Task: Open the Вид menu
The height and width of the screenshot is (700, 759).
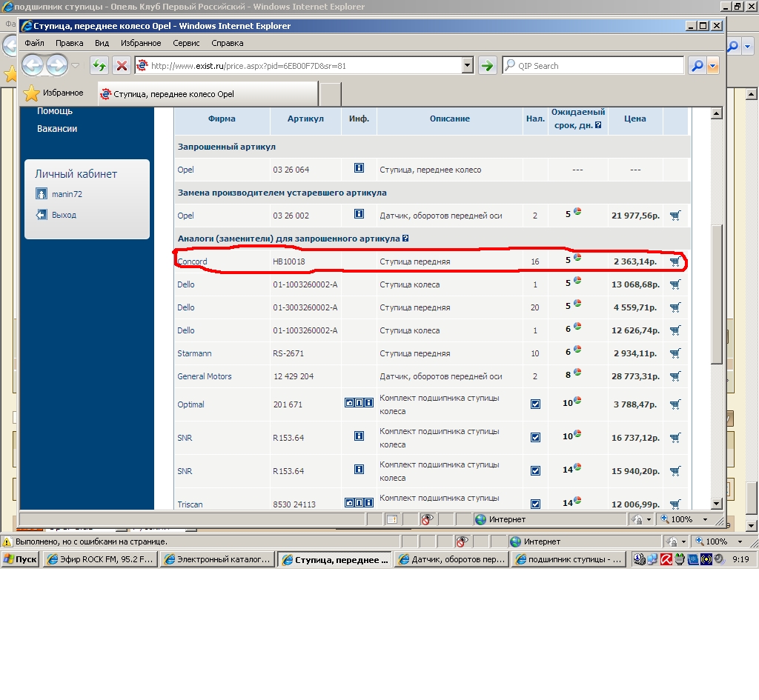Action: point(102,43)
